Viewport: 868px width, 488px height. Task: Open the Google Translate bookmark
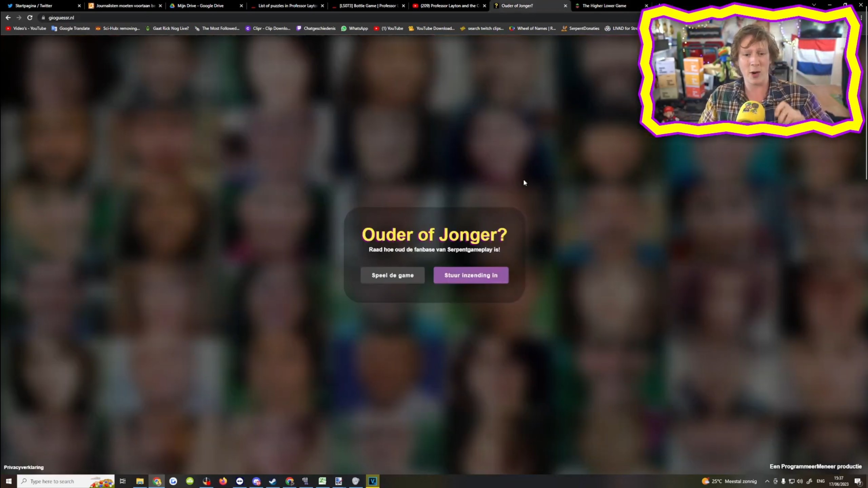pyautogui.click(x=71, y=28)
